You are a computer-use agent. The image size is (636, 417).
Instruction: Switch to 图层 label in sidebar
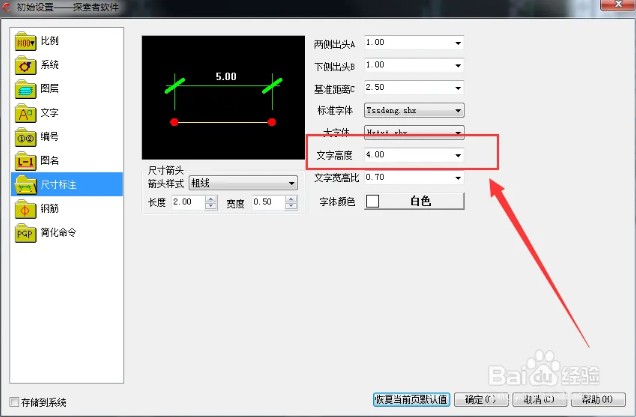click(x=49, y=88)
